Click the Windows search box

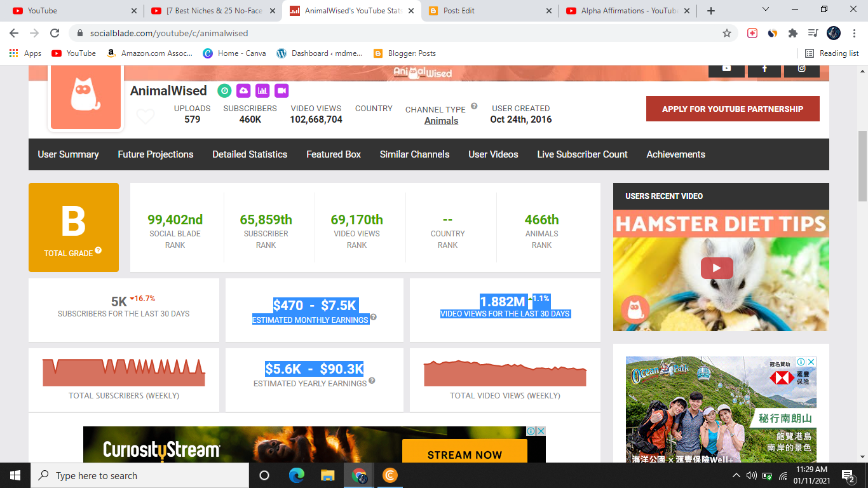tap(140, 475)
